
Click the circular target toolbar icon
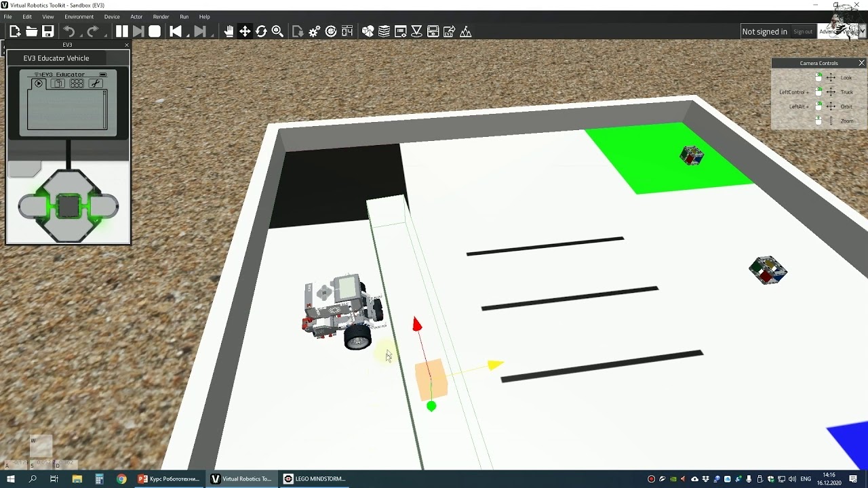331,31
